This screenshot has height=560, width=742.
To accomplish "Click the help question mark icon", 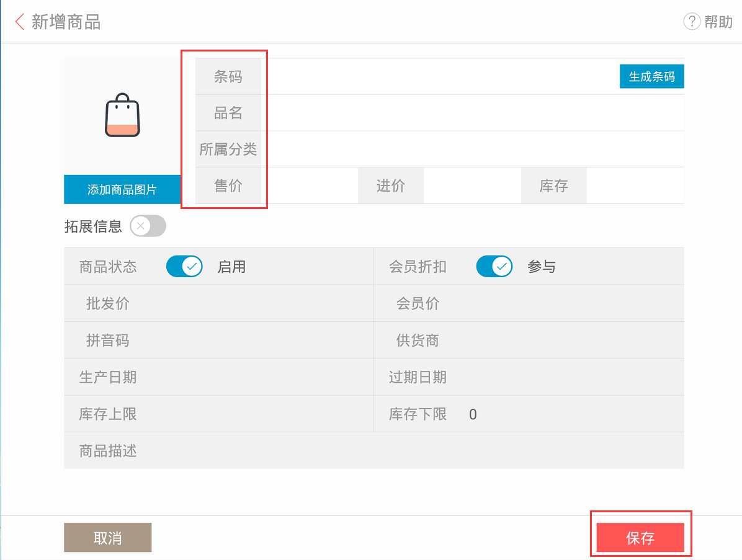I will (x=691, y=22).
